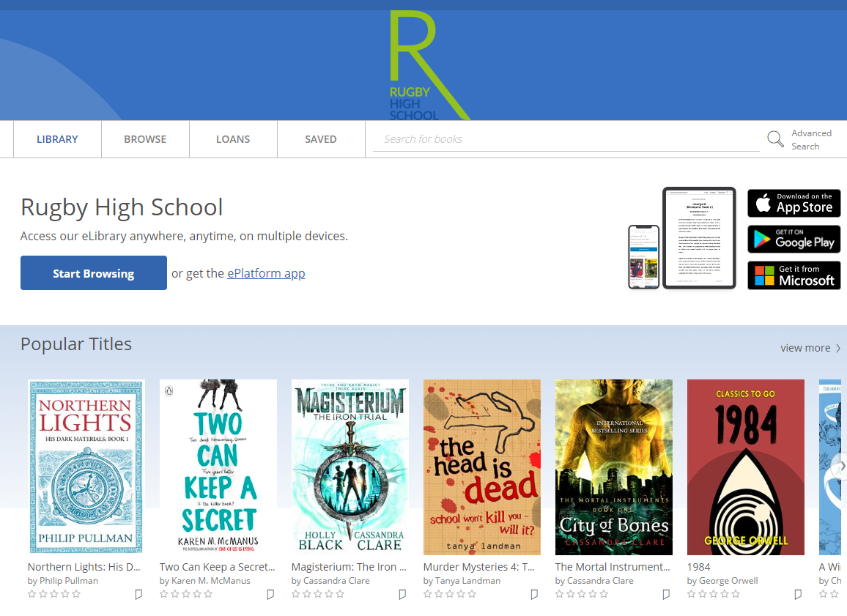Image resolution: width=847 pixels, height=616 pixels.
Task: Switch to the Browse tab
Action: (x=145, y=139)
